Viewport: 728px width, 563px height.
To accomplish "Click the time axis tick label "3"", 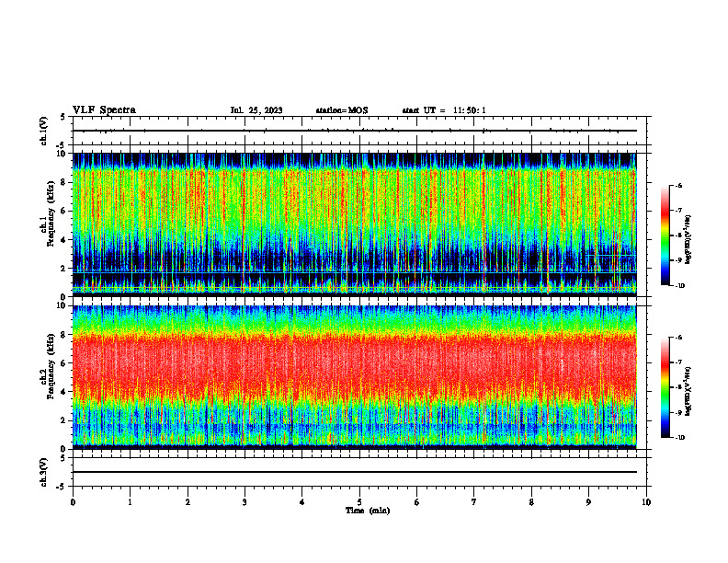I will click(245, 502).
